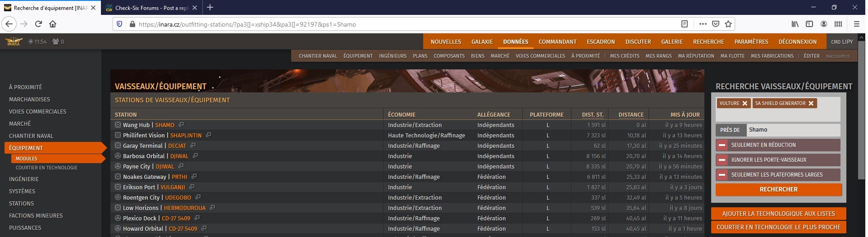The width and height of the screenshot is (868, 237).
Task: Save page to Pocket icon
Action: pos(716,24)
